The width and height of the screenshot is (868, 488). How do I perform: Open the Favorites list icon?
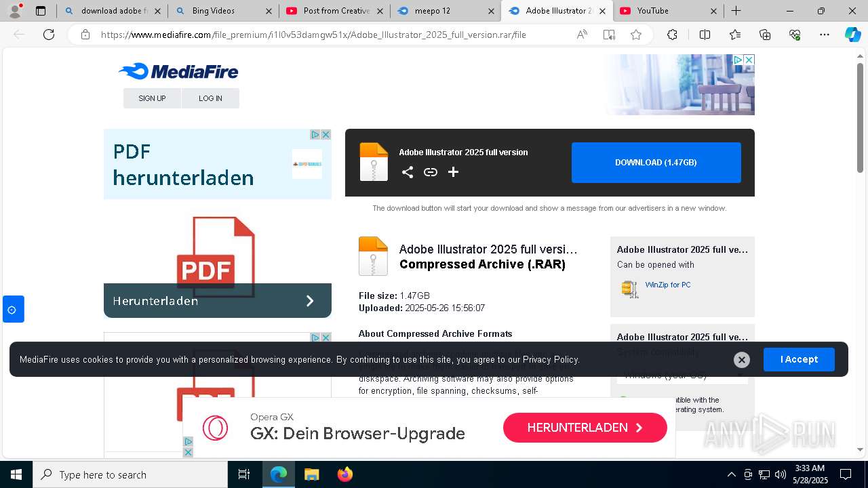click(735, 35)
